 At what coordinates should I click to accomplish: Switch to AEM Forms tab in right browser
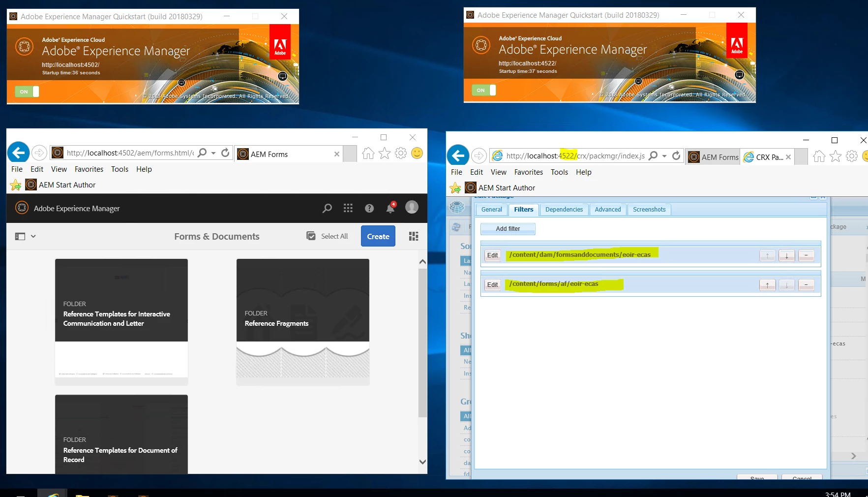714,157
